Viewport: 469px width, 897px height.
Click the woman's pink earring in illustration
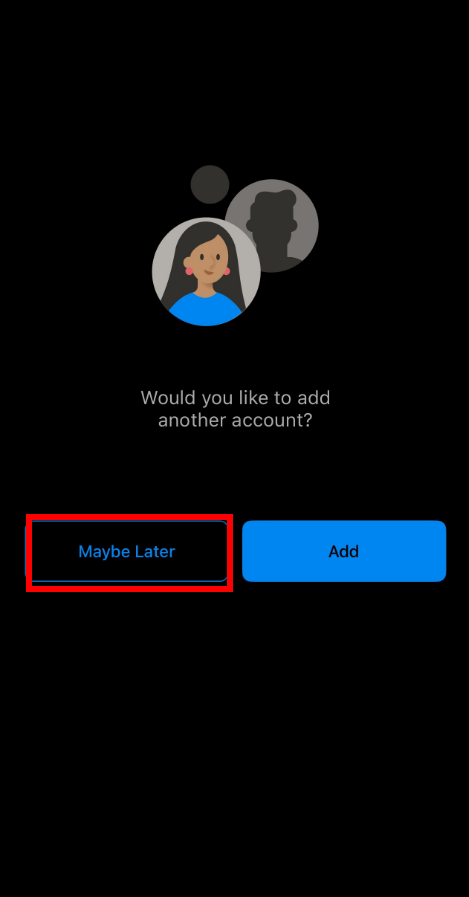click(x=189, y=271)
